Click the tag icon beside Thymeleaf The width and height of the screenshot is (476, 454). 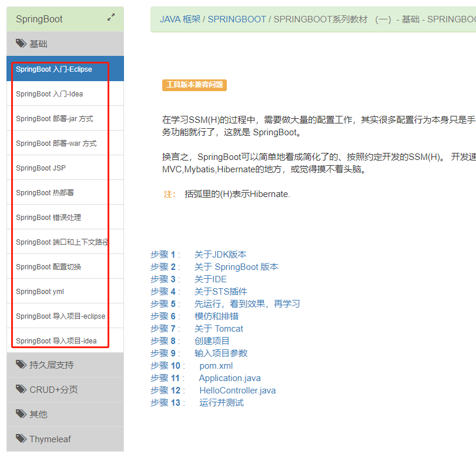[21, 439]
